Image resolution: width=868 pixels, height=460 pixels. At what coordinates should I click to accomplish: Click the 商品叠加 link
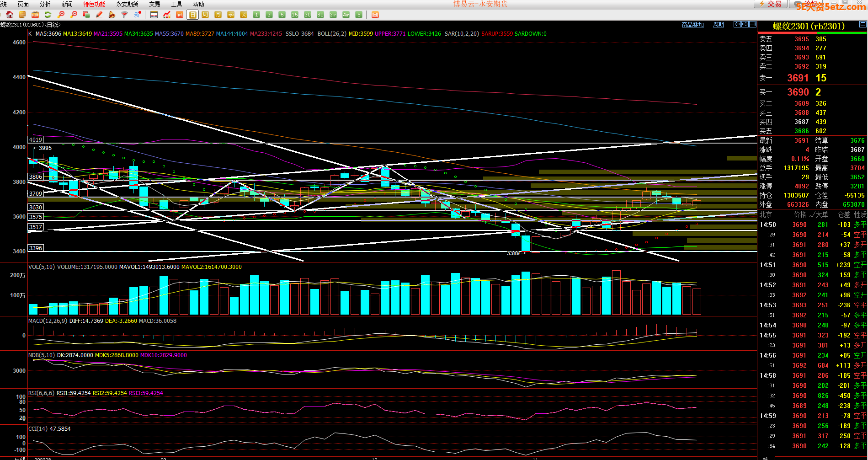(692, 25)
